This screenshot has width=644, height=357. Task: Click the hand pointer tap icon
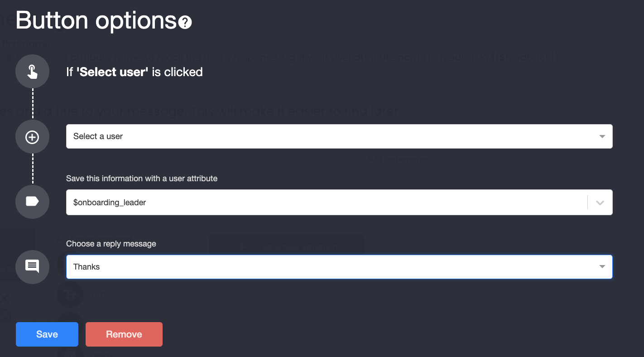coord(32,72)
